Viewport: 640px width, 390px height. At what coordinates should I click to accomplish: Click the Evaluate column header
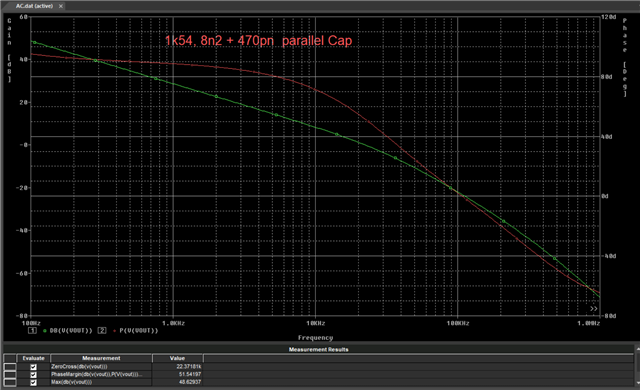click(x=33, y=358)
